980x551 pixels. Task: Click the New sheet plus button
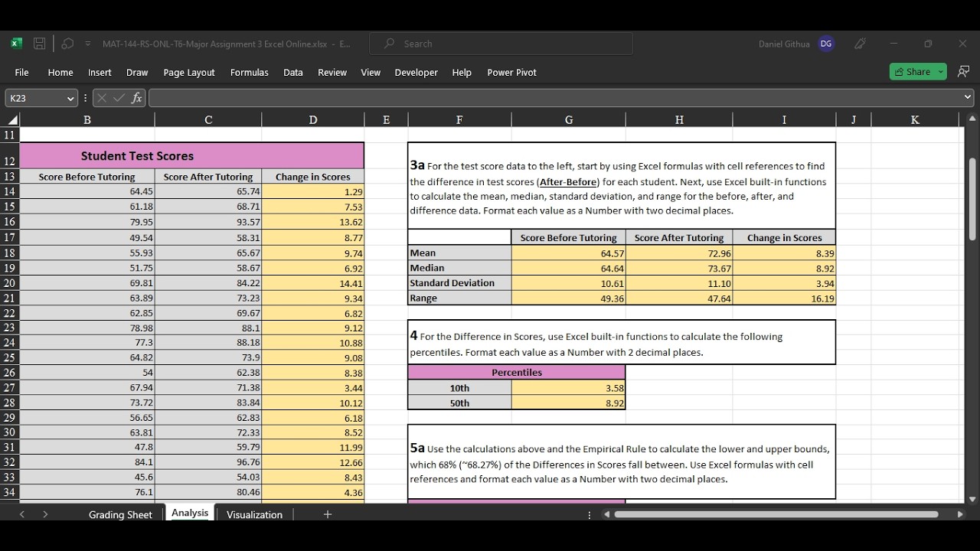click(x=328, y=514)
